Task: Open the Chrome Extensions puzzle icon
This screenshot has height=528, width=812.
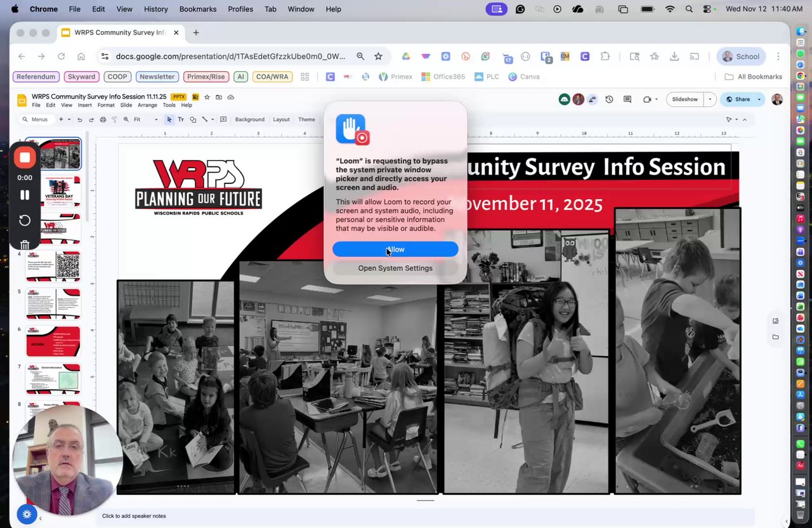Action: coord(605,56)
